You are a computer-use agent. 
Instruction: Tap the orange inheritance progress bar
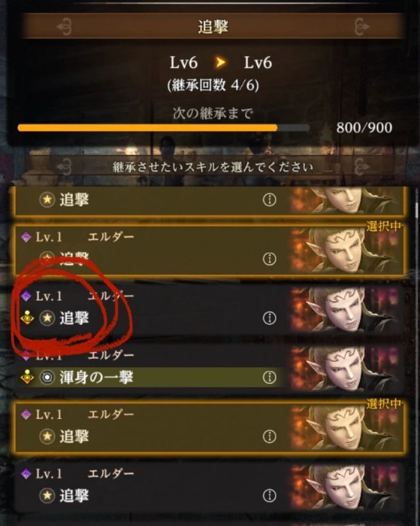point(164,128)
